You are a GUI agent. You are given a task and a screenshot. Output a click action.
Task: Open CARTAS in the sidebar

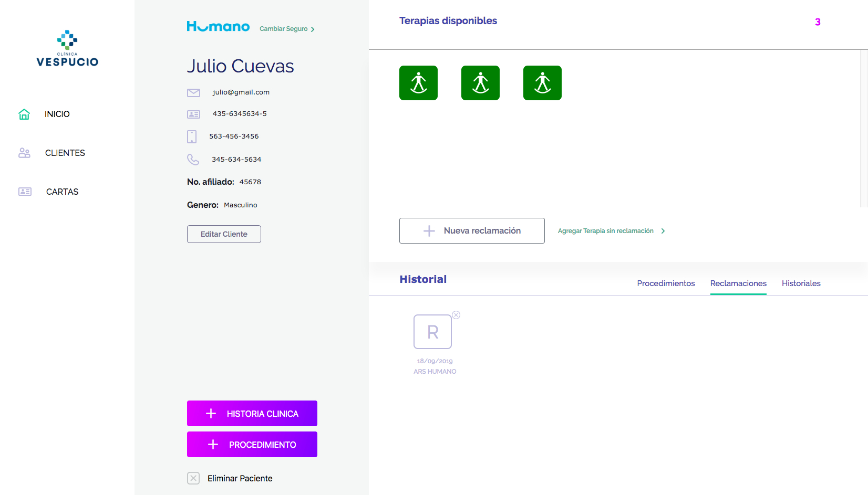[62, 192]
